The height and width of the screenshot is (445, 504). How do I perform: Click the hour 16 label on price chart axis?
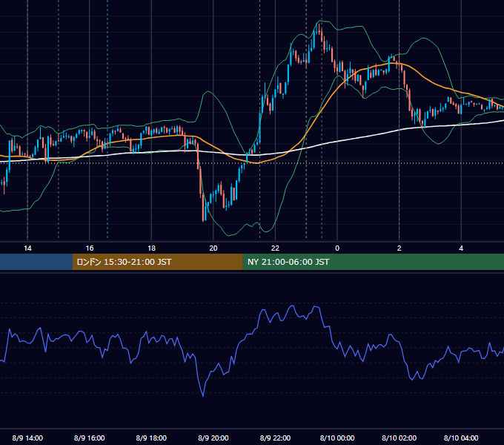click(x=90, y=248)
